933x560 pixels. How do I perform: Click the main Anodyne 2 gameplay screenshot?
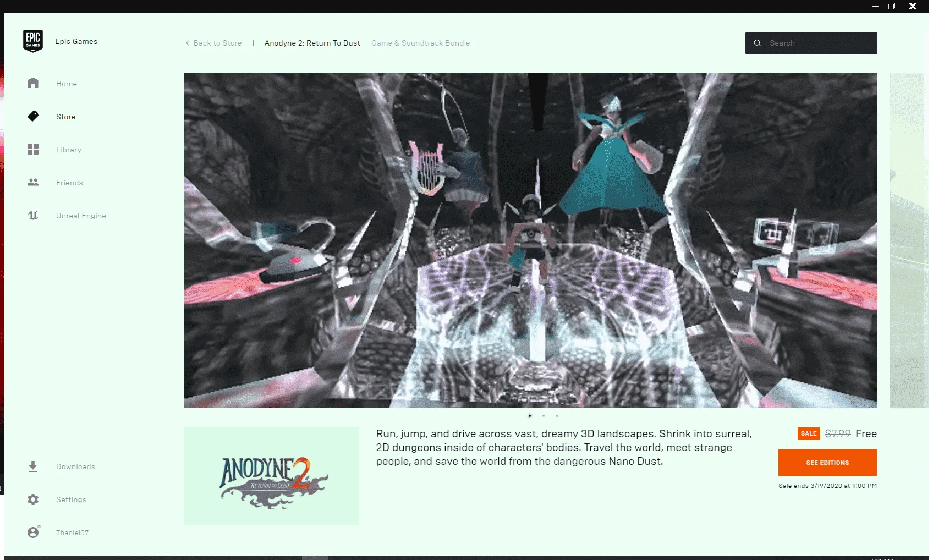(531, 240)
